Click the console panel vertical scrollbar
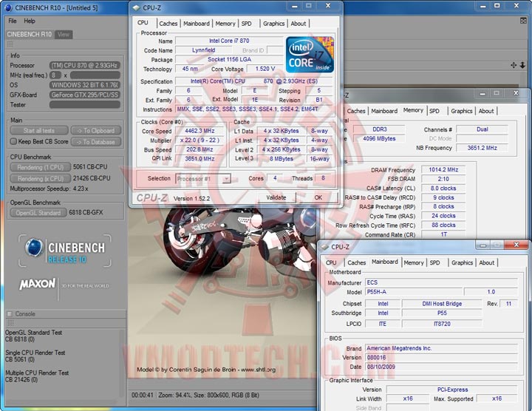532x411 pixels. pyautogui.click(x=123, y=362)
